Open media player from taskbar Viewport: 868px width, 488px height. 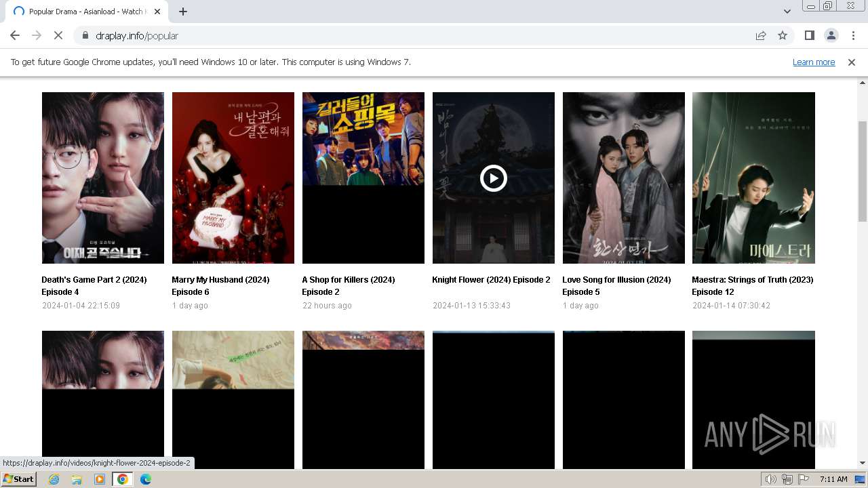tap(100, 479)
